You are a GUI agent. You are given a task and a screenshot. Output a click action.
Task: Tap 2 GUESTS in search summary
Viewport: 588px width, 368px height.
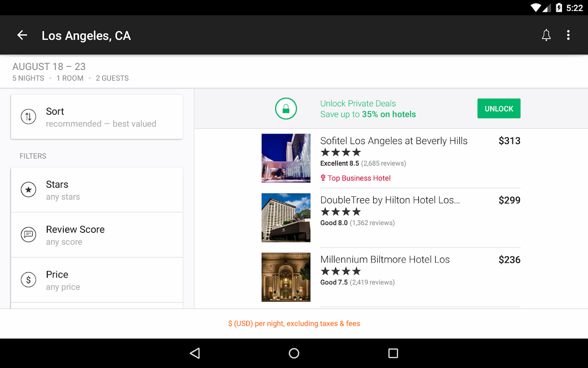click(112, 78)
